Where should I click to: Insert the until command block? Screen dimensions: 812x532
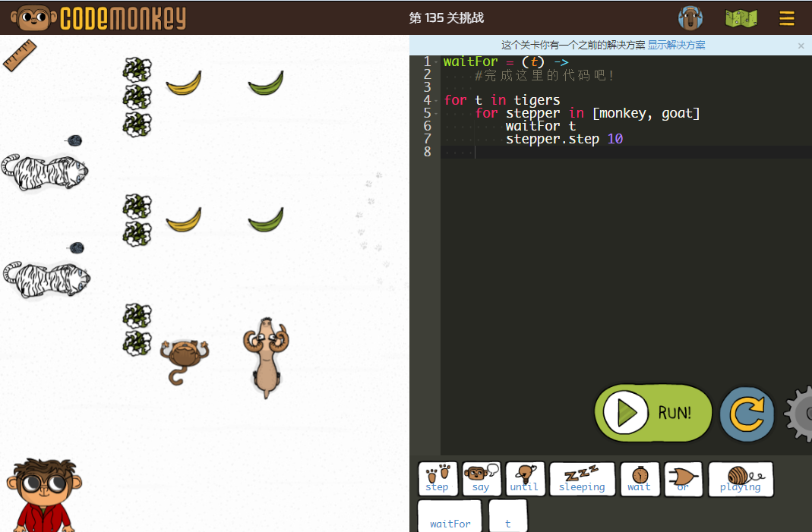[x=525, y=479]
